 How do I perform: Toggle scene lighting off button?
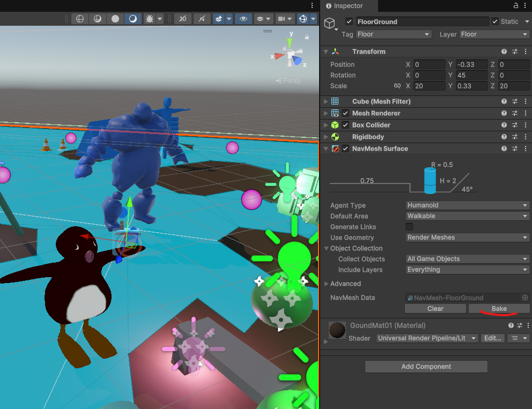coord(202,19)
